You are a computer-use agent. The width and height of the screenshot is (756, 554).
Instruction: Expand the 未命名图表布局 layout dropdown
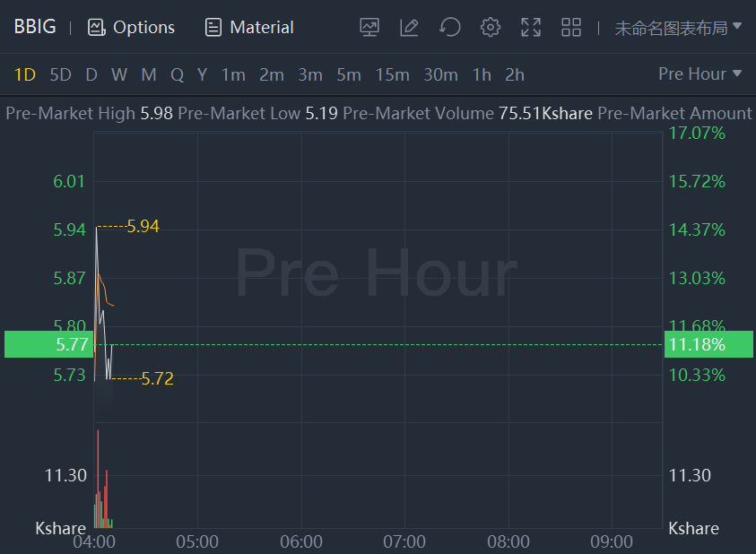point(678,27)
